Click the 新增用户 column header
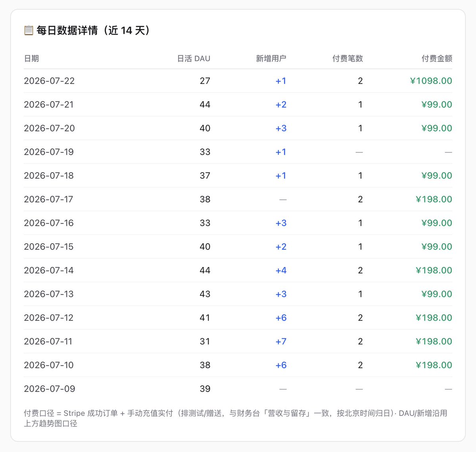 (x=271, y=58)
